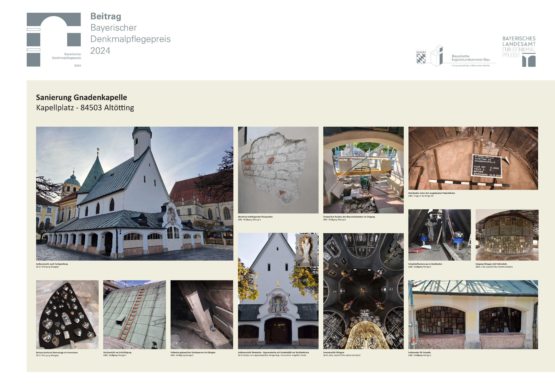Viewport: 555px width, 392px height.
Task: Open the photo of the removed stone floor in the ambulatory
Action: tap(363, 170)
